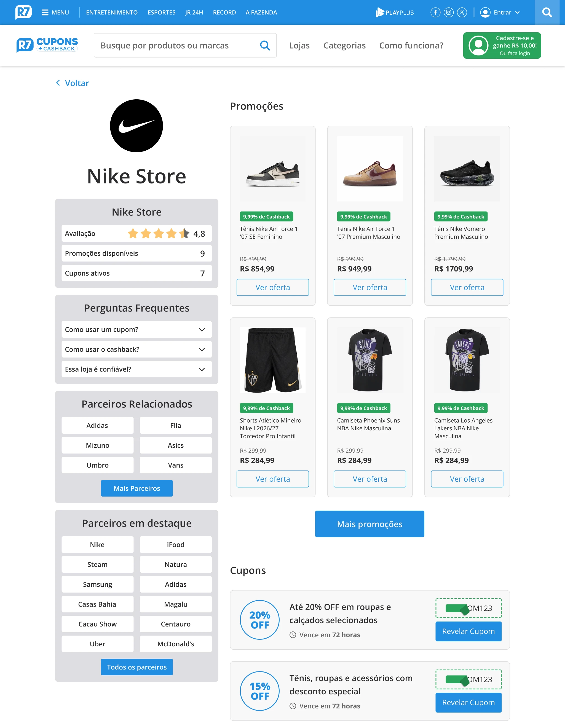Open the PlayPlus logo link

[395, 12]
